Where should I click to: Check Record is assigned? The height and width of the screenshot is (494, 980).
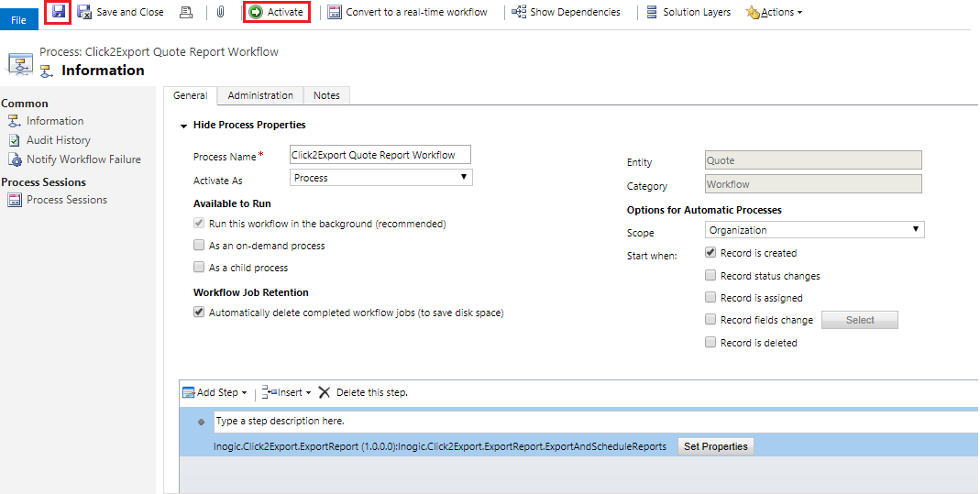point(710,298)
